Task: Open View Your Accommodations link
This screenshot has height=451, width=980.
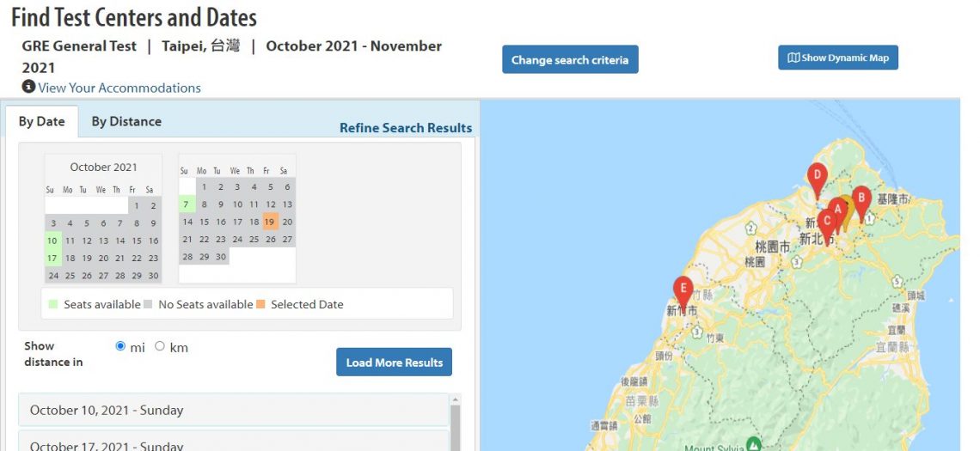Action: tap(119, 88)
